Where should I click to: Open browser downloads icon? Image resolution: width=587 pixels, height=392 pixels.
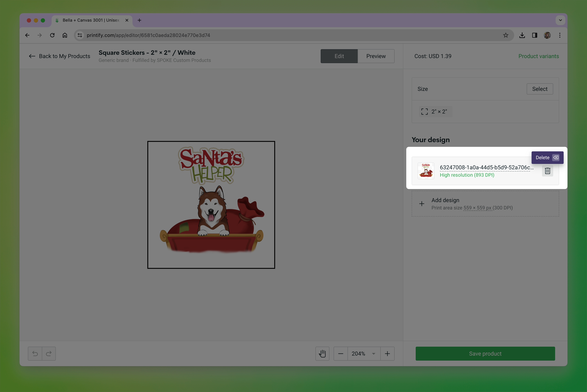(522, 35)
